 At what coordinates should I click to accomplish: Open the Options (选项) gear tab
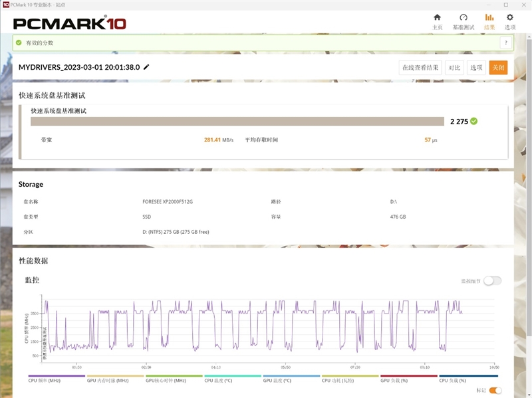(510, 22)
